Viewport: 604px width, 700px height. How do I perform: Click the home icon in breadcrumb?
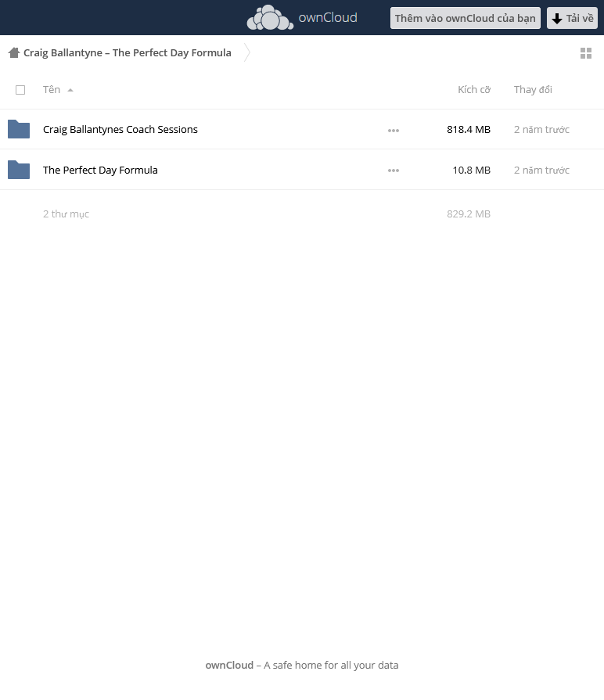click(14, 52)
